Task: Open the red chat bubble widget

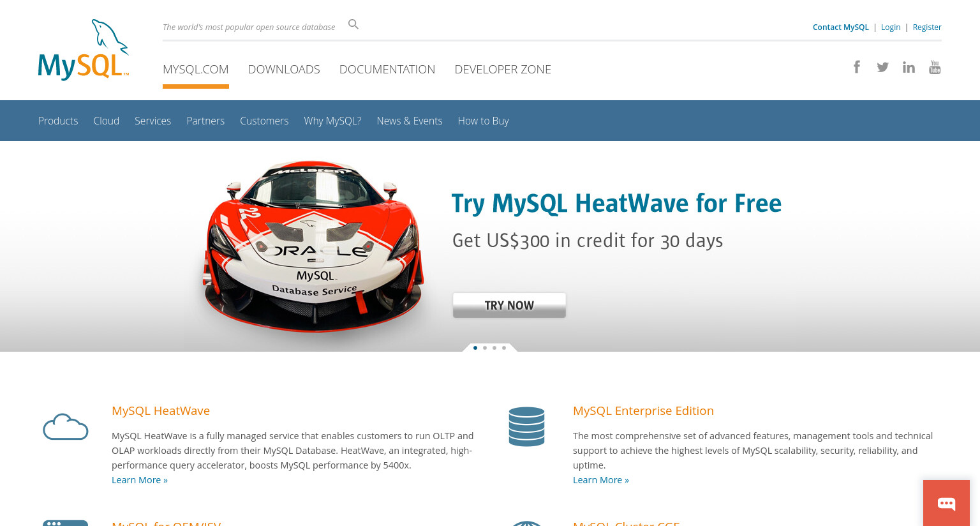Action: [x=946, y=503]
